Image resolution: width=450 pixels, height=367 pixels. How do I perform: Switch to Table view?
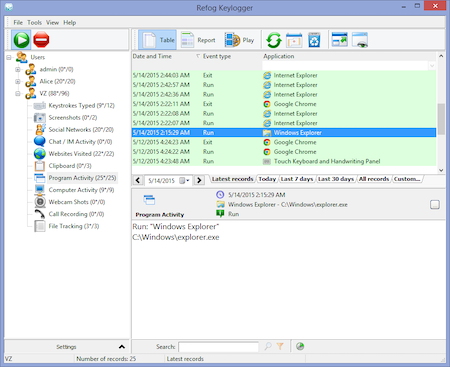coord(158,40)
